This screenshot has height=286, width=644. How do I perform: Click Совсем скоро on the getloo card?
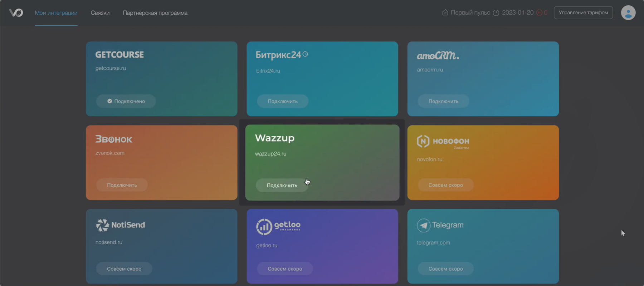coord(285,268)
